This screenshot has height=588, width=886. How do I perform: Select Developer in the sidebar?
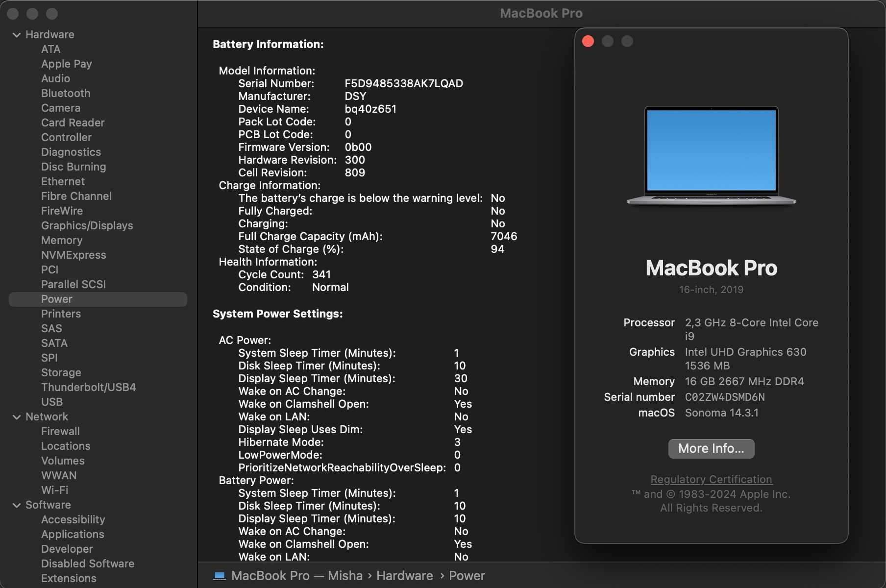pyautogui.click(x=67, y=549)
